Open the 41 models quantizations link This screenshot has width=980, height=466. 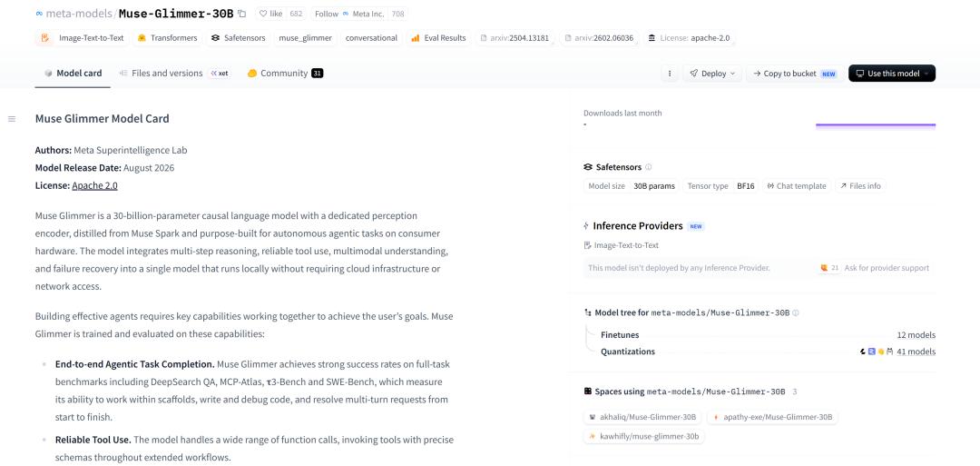point(916,352)
